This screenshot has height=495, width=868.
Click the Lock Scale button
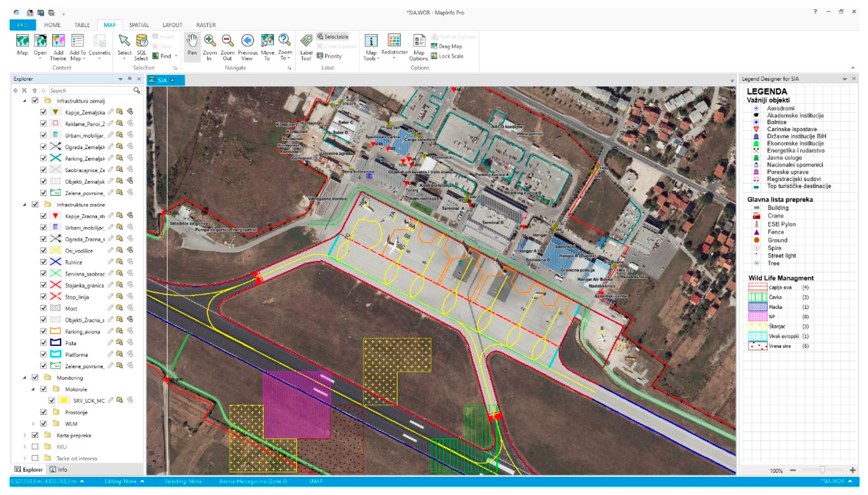[447, 56]
